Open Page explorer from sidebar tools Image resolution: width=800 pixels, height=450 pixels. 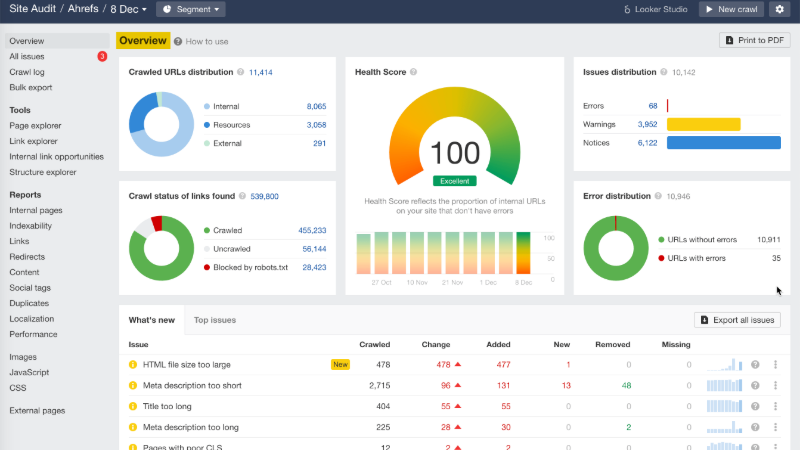coord(35,126)
